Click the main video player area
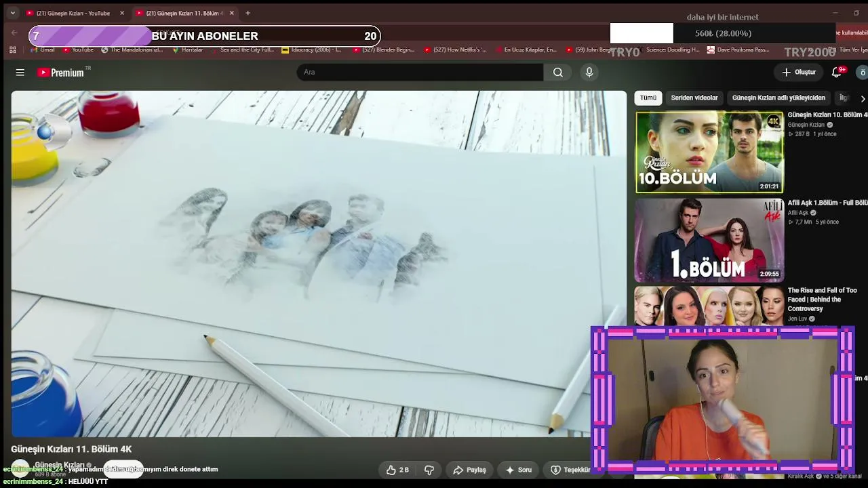 [x=319, y=264]
